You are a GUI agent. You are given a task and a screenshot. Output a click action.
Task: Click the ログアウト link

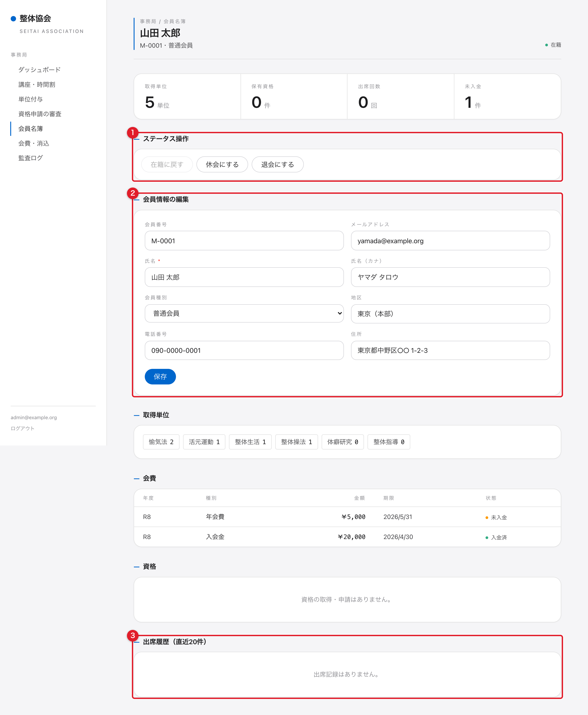pos(22,429)
